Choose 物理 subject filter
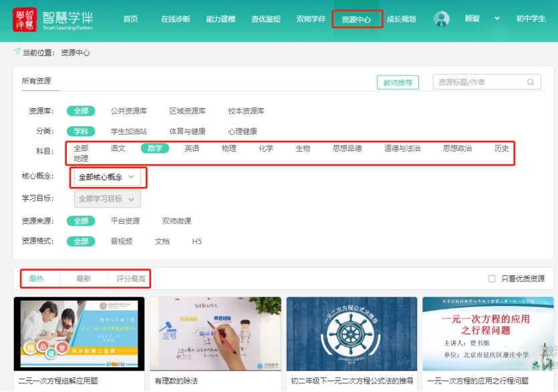The width and height of the screenshot is (558, 392). 229,148
